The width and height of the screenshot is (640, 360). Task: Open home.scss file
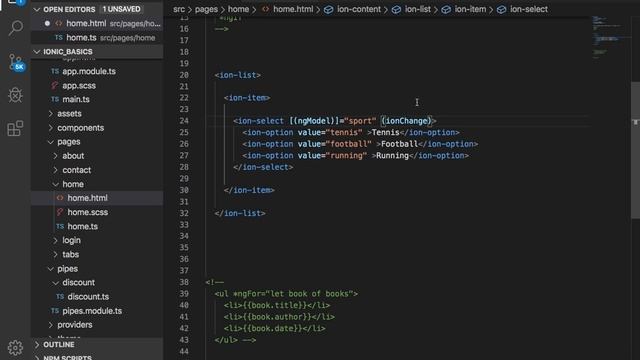[88, 212]
